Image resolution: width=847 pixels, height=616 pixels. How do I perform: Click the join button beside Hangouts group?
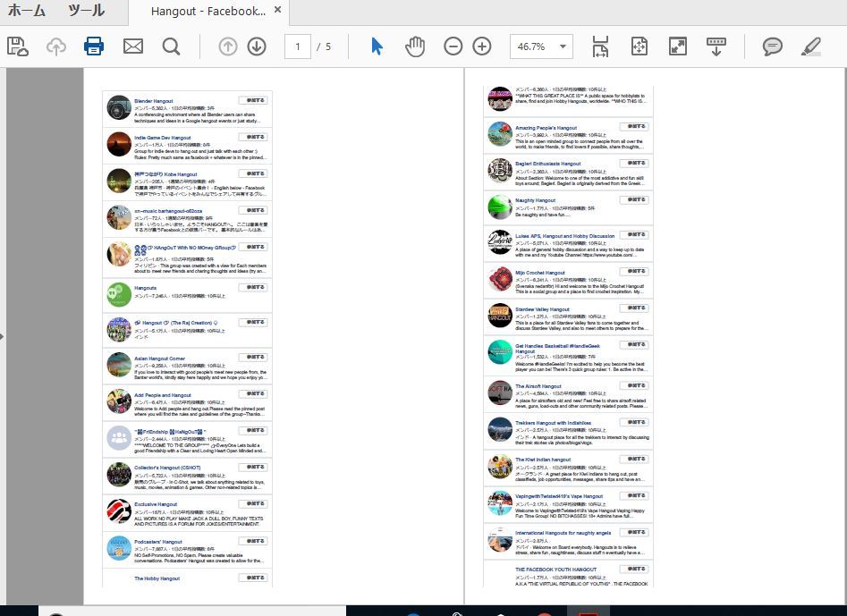[x=253, y=287]
